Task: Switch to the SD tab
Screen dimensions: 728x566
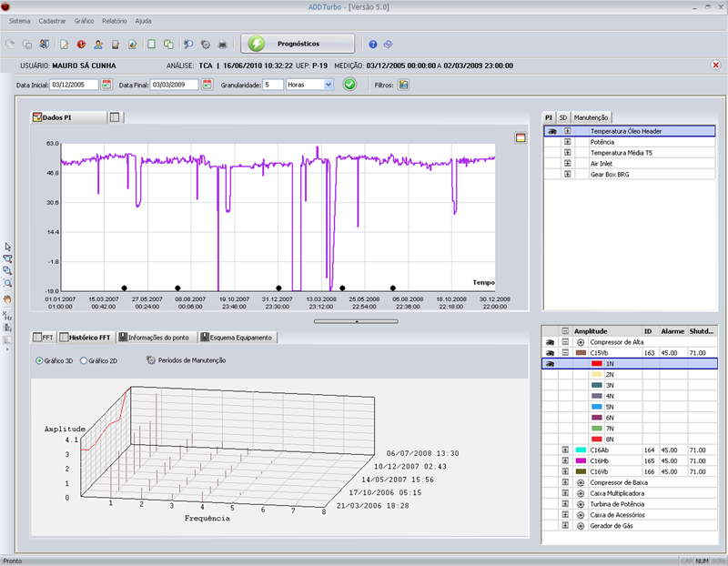Action: pyautogui.click(x=562, y=117)
